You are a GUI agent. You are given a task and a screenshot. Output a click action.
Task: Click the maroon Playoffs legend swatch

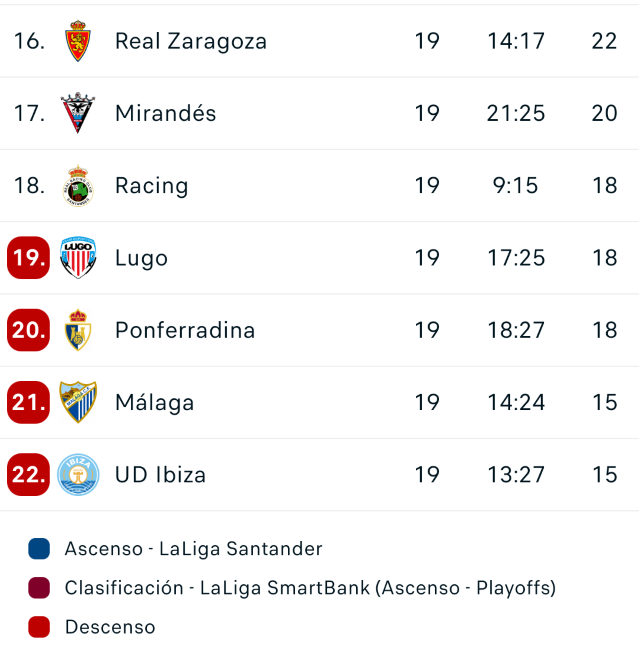click(x=39, y=588)
